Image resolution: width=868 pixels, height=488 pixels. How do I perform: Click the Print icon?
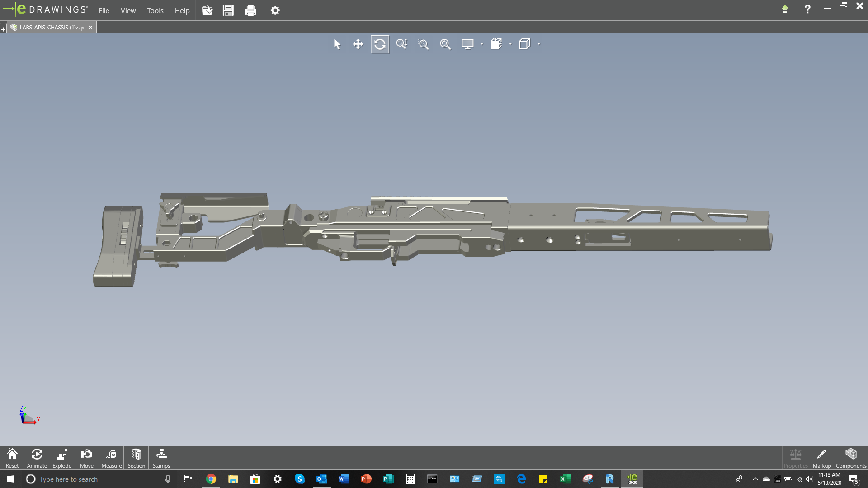[251, 10]
